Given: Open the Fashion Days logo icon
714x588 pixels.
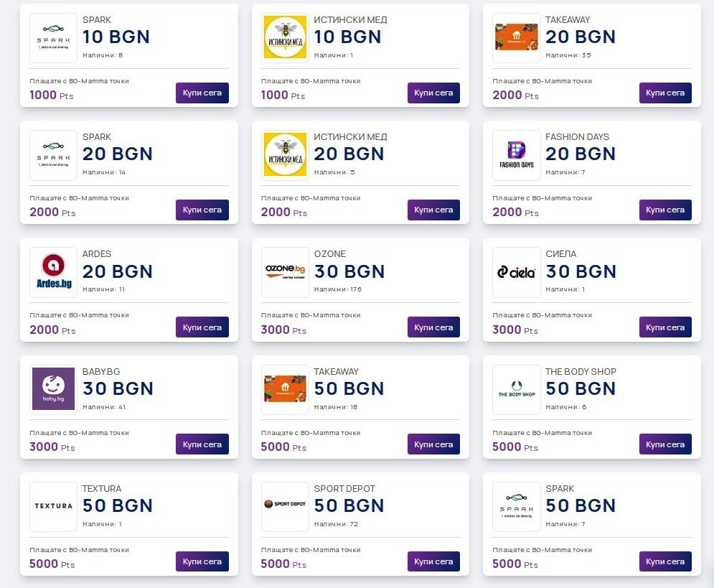Looking at the screenshot, I should coord(517,154).
